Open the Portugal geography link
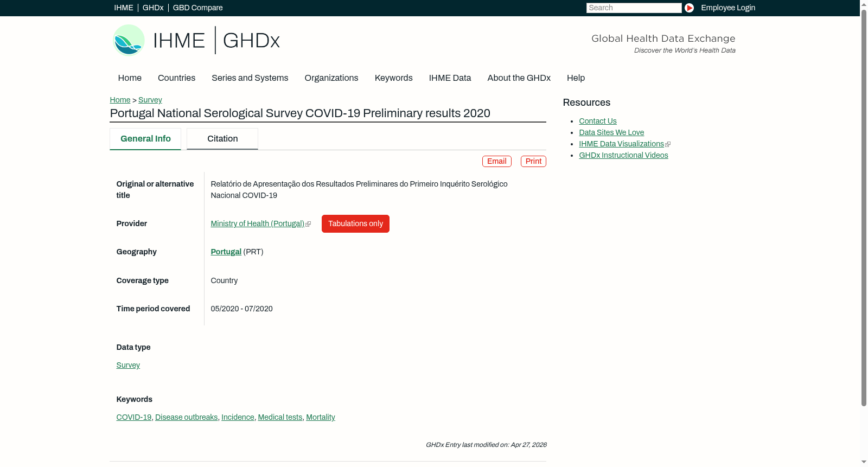The width and height of the screenshot is (868, 467). 226,252
